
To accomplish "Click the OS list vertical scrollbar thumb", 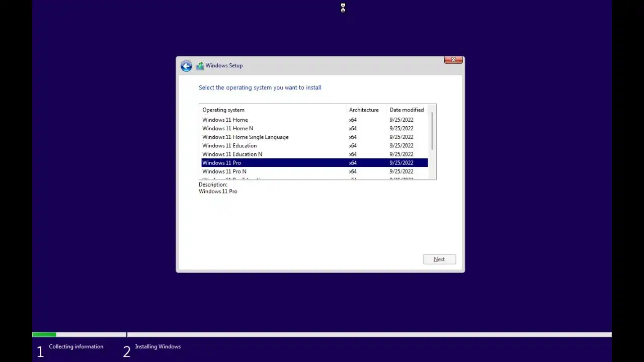I will [432, 130].
